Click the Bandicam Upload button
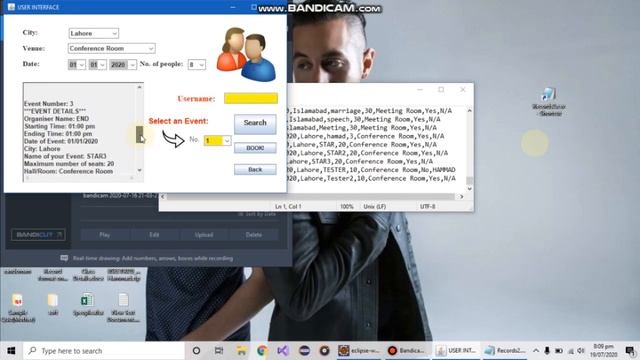The width and height of the screenshot is (640, 360). [204, 235]
